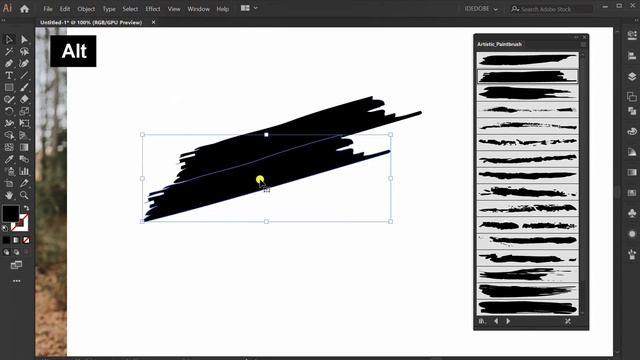Open the Select menu
The image size is (640, 360).
(130, 9)
